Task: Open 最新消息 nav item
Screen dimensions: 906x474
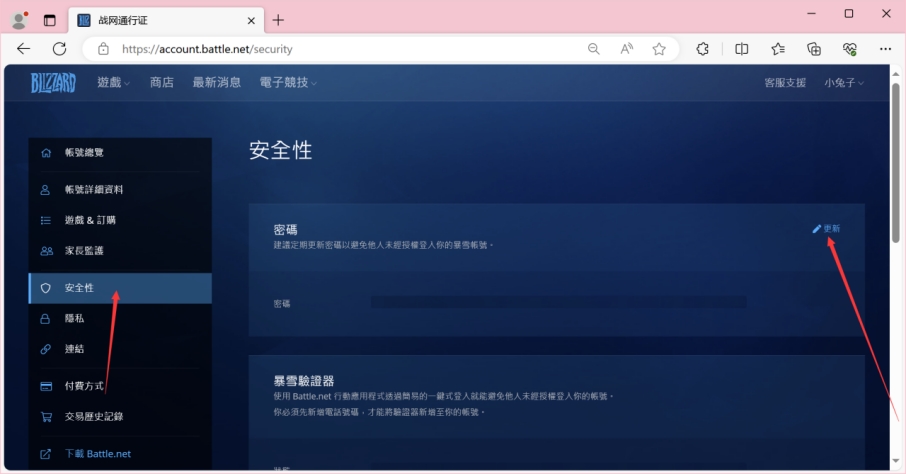Action: [217, 83]
